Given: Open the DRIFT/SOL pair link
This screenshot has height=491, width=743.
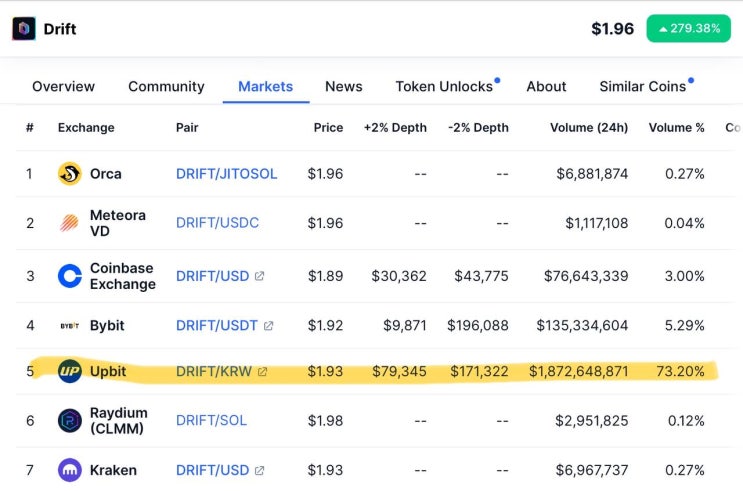Looking at the screenshot, I should pos(211,420).
